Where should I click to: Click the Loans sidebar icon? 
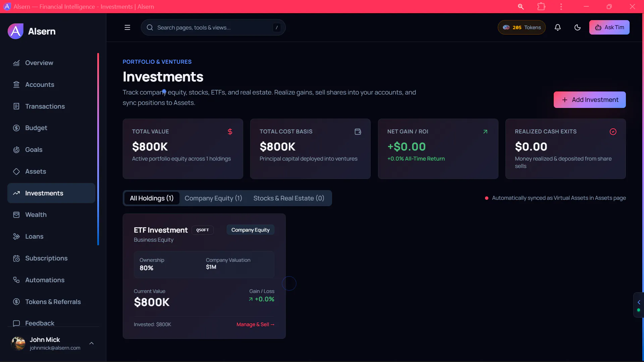click(x=16, y=237)
